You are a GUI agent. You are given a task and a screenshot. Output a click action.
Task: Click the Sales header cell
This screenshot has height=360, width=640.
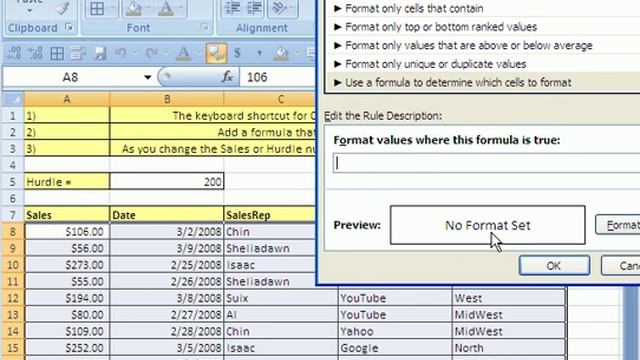(67, 215)
